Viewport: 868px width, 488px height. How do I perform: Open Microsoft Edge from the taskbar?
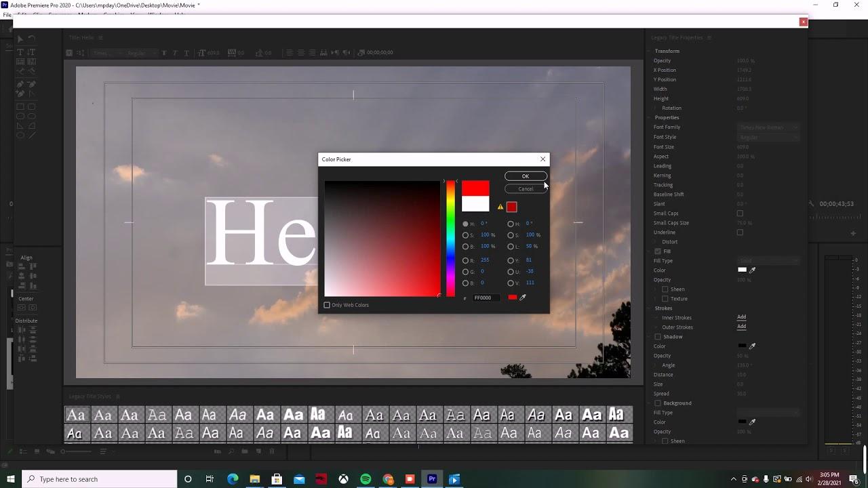[233, 479]
